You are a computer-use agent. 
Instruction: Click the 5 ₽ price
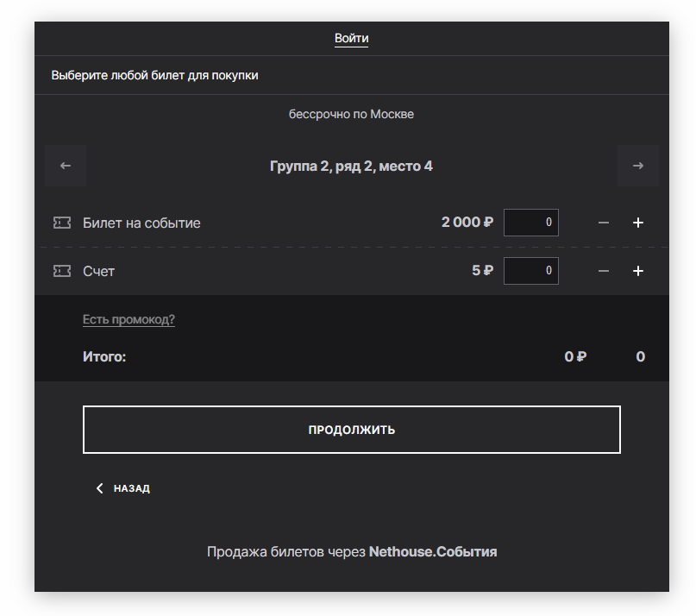coord(482,270)
